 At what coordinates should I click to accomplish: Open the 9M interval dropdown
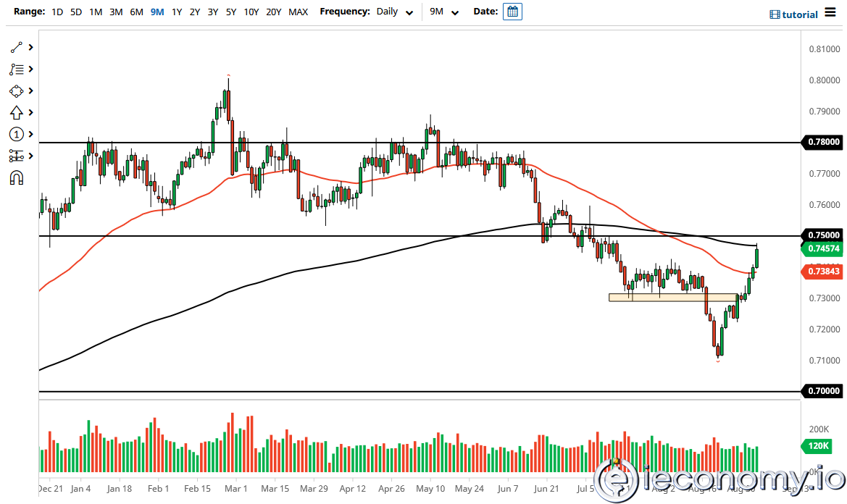pyautogui.click(x=446, y=12)
